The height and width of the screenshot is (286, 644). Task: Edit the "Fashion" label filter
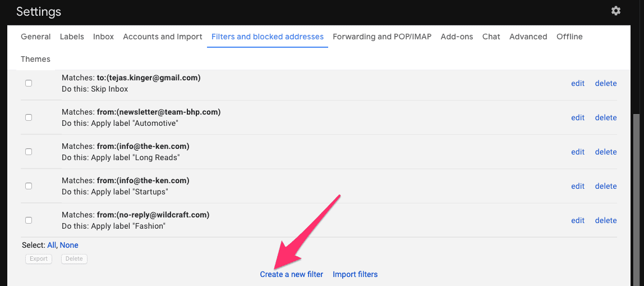pos(577,220)
